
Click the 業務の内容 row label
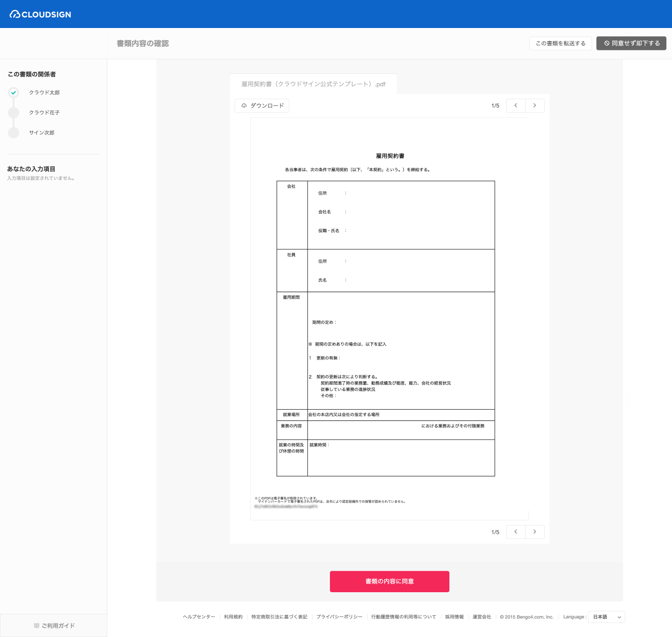pyautogui.click(x=292, y=426)
